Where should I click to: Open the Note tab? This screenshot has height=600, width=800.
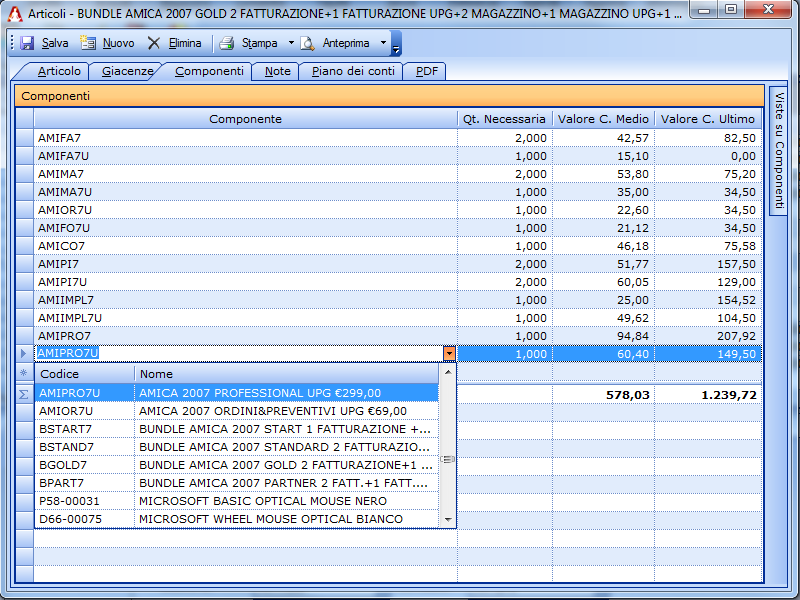click(x=278, y=71)
